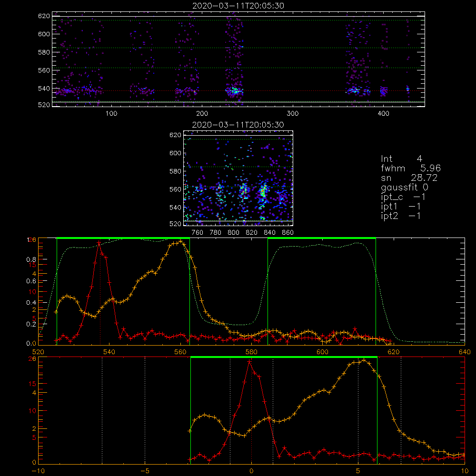476x476 pixels.
Task: Click x-axis label 10 of the bottom plot
Action: (x=465, y=471)
